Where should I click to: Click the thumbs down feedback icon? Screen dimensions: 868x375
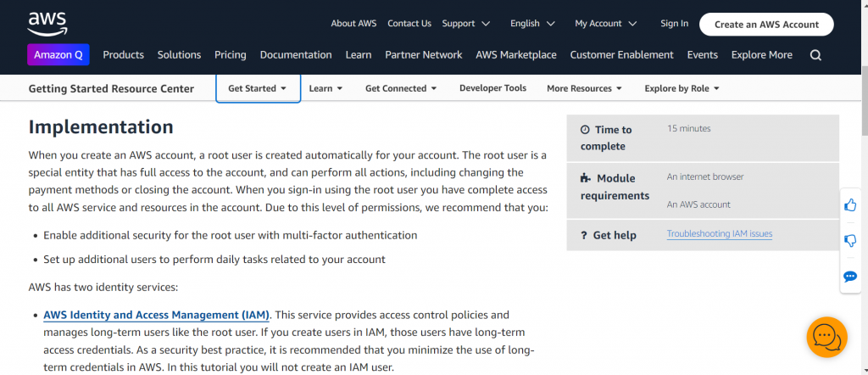pyautogui.click(x=850, y=241)
